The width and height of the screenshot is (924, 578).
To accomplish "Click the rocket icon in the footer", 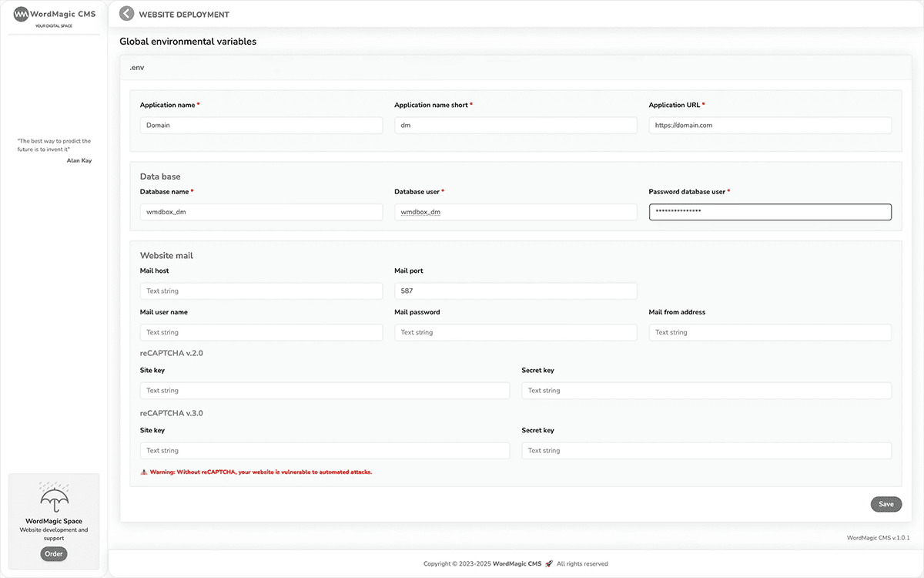I will 549,563.
